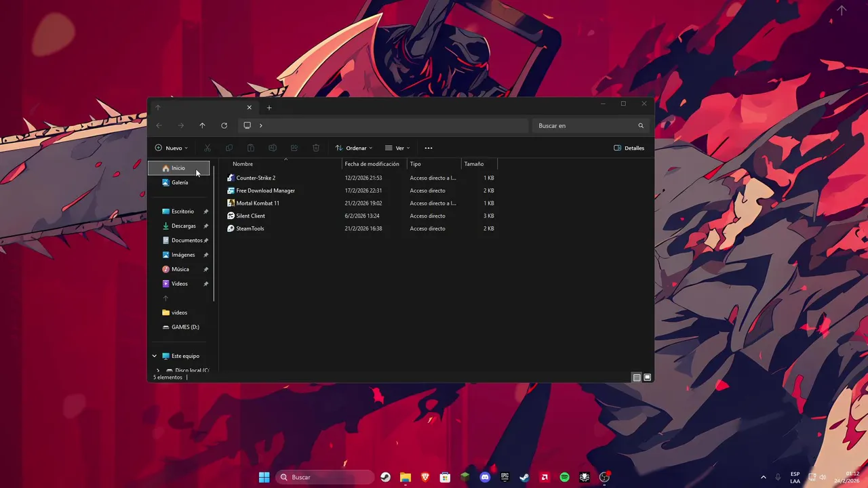
Task: Select the Counter-Strike 2 shortcut icon
Action: coord(231,178)
